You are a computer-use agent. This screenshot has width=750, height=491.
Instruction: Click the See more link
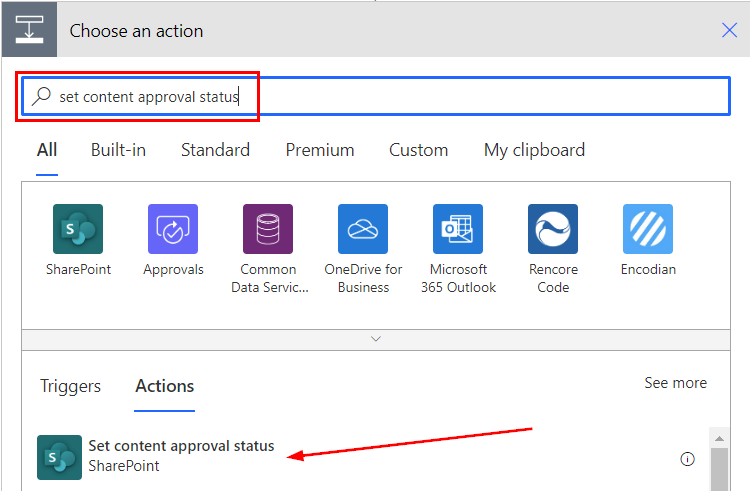click(675, 383)
